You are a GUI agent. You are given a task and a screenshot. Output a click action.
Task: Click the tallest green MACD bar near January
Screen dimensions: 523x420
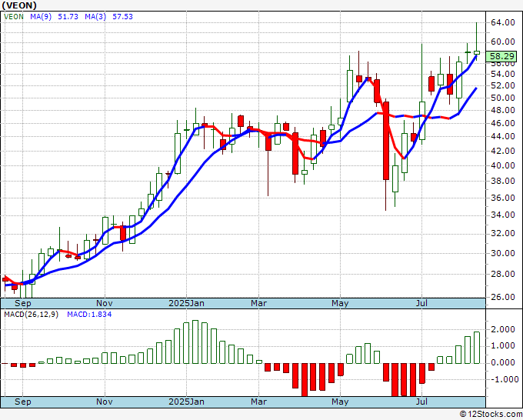(x=195, y=342)
